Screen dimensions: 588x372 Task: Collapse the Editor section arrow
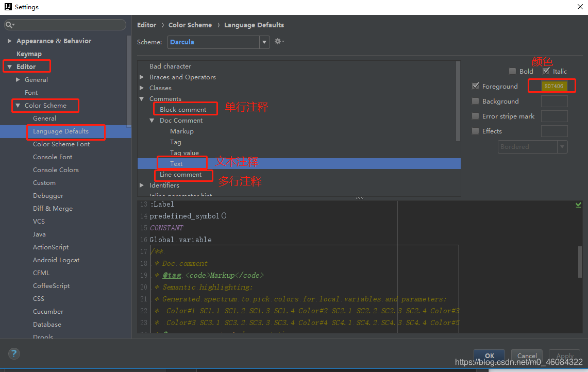9,67
